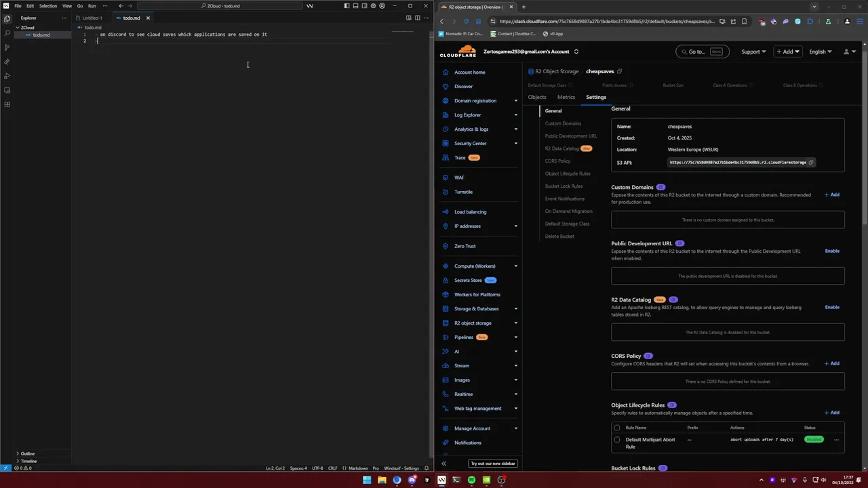The image size is (868, 488).
Task: Add a custom domain to the bucket
Action: coord(832,195)
